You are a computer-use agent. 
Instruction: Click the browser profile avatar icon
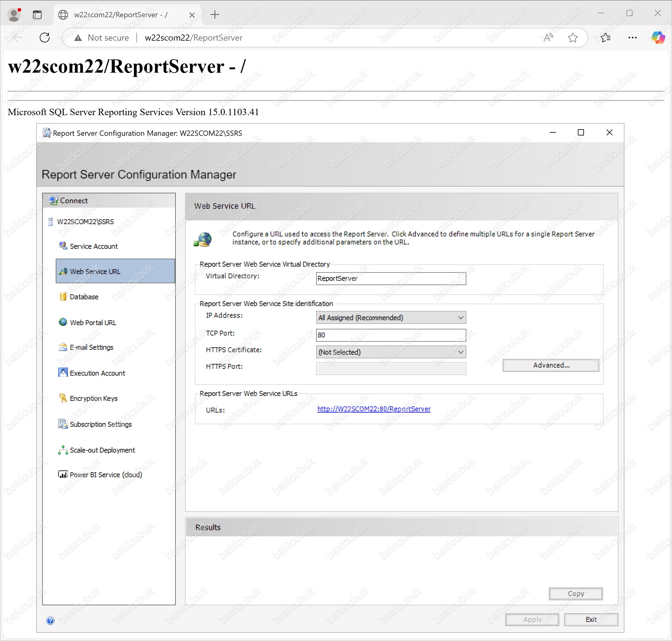coord(14,15)
